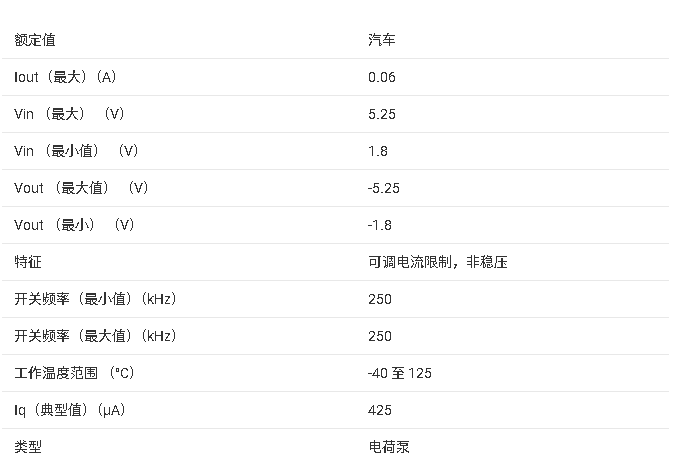Click the Iq（典型值）(μA) label
This screenshot has height=464, width=676.
tap(69, 410)
